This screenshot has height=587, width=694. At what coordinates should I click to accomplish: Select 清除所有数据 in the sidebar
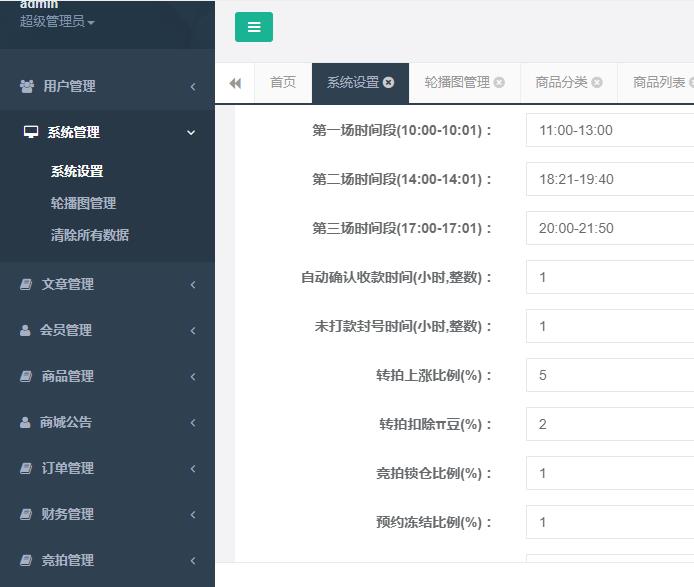(x=89, y=235)
